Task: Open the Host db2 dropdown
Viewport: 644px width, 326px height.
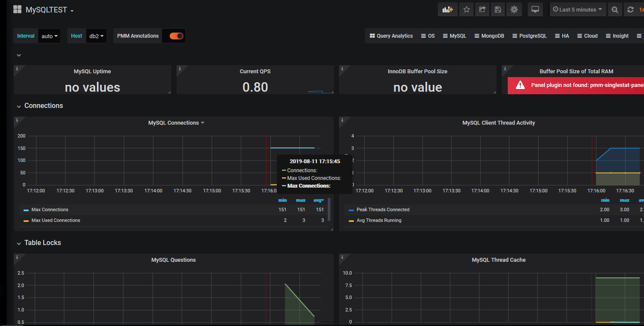Action: (x=96, y=36)
